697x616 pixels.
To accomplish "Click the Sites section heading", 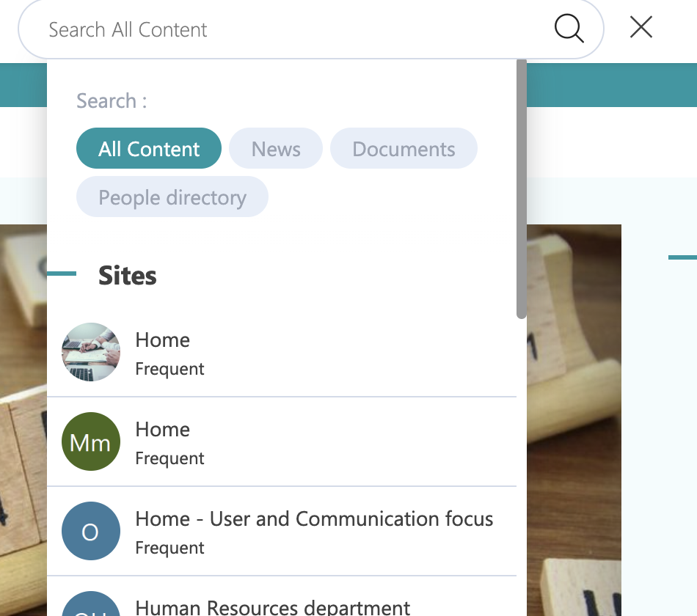I will point(128,276).
